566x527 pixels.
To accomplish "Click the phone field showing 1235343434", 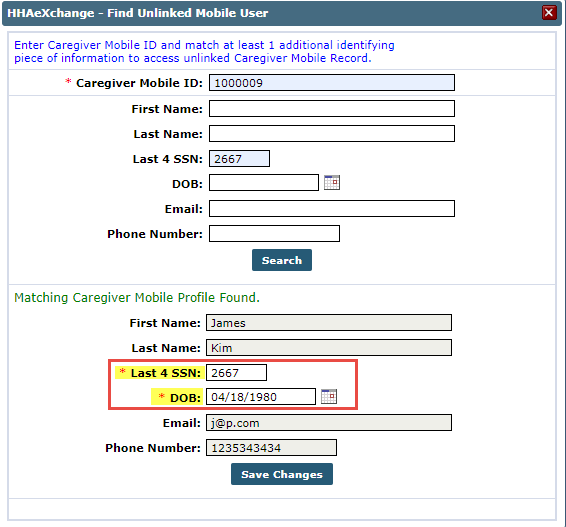I will 271,448.
